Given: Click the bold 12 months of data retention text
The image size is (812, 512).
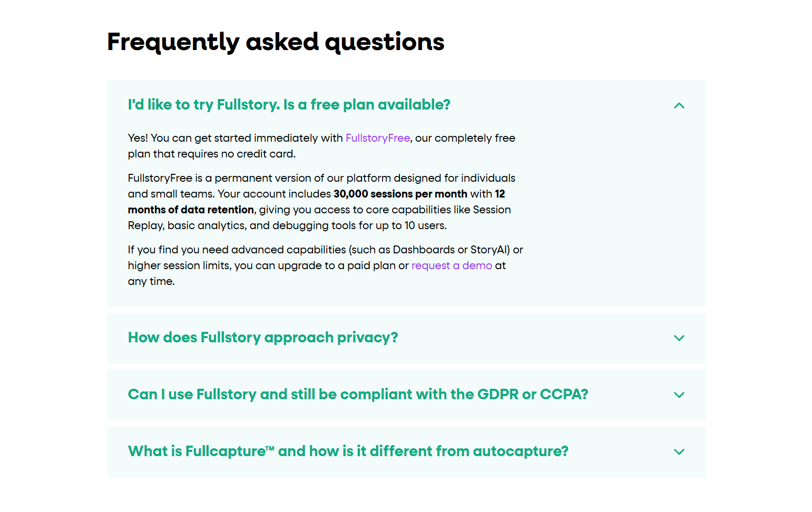Looking at the screenshot, I should (x=190, y=210).
